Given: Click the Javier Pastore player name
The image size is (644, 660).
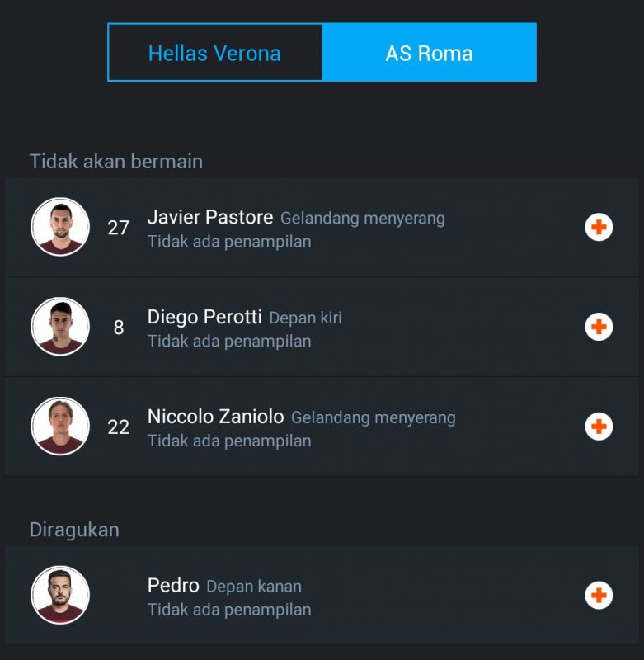Looking at the screenshot, I should [210, 218].
